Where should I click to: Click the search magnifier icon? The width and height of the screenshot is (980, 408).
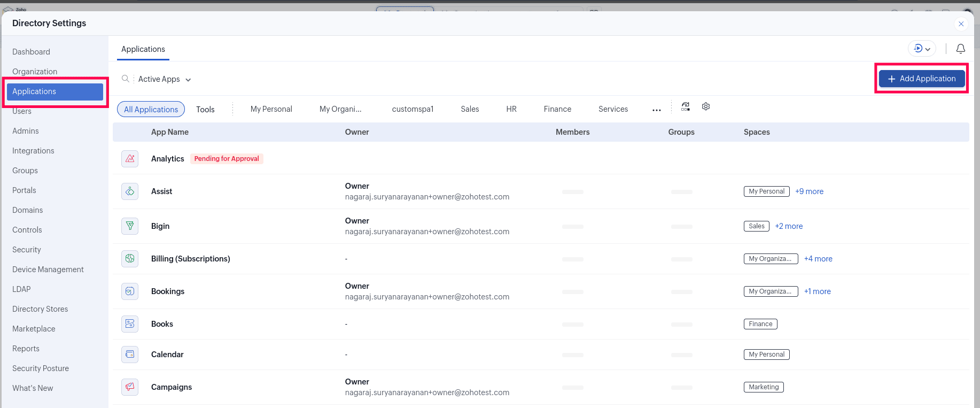click(126, 79)
